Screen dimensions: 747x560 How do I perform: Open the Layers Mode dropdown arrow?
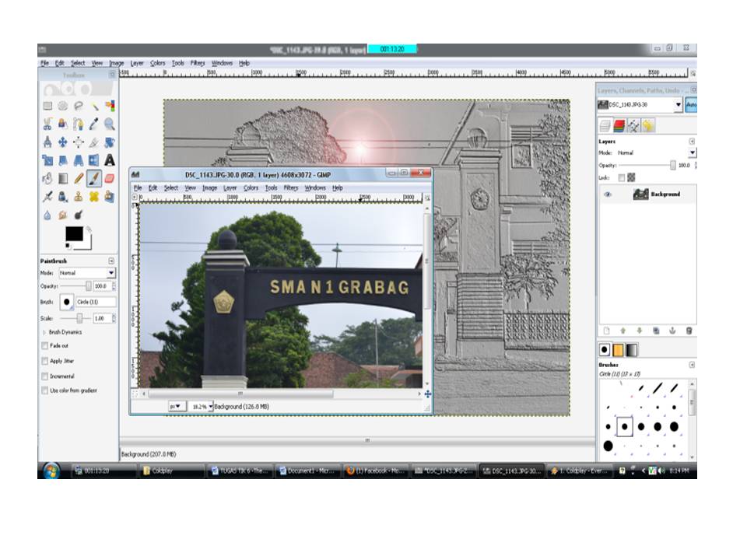(x=693, y=153)
